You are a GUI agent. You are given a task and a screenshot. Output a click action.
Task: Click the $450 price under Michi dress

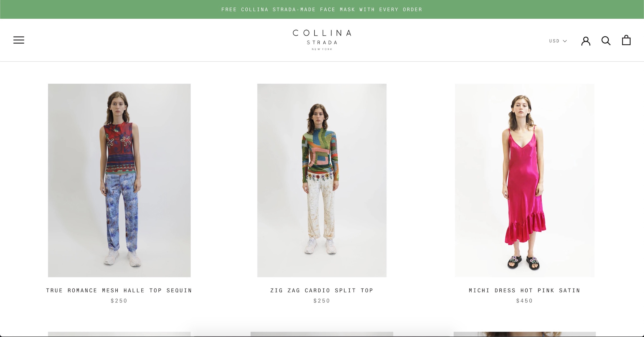click(525, 301)
